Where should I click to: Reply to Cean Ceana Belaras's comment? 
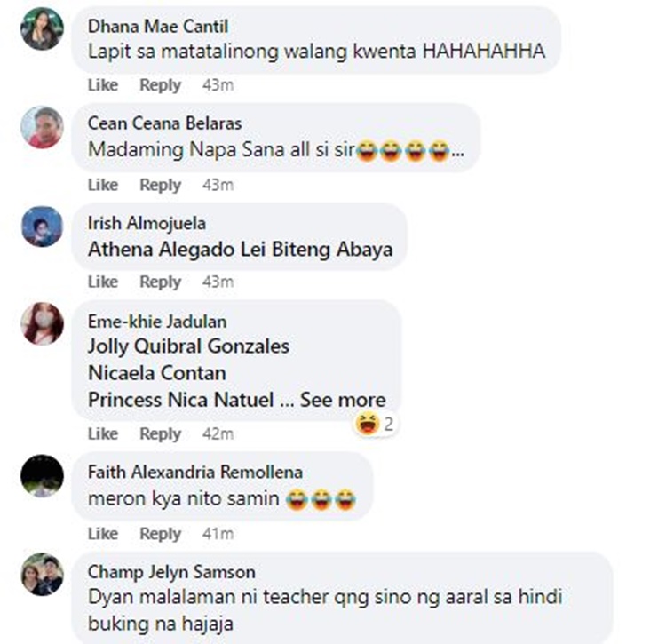click(161, 185)
